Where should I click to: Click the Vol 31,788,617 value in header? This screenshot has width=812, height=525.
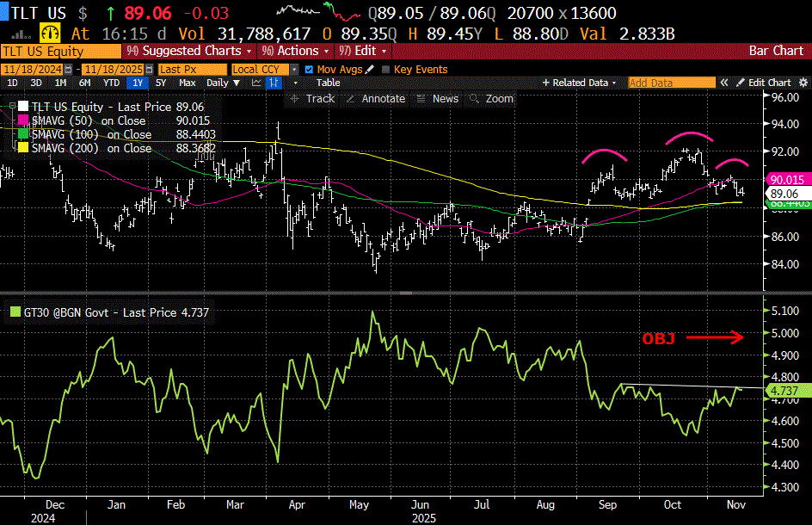click(x=244, y=34)
